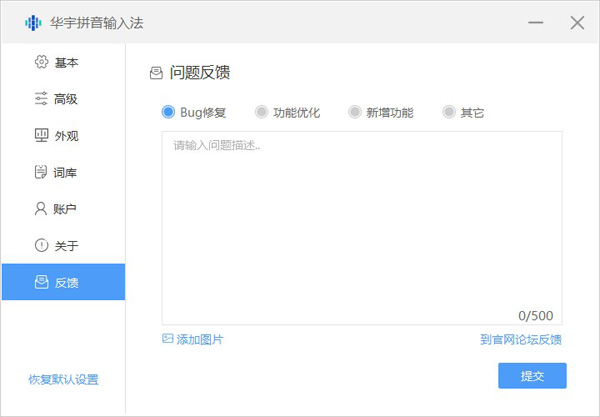Go to the 词库 tab
The width and height of the screenshot is (600, 417).
(x=64, y=172)
